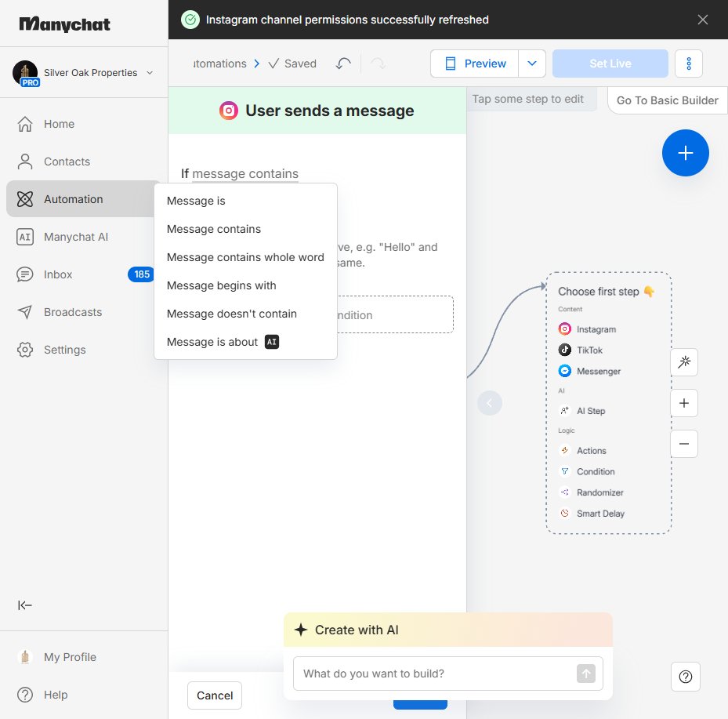
Task: Open Home from the sidebar
Action: tap(59, 124)
